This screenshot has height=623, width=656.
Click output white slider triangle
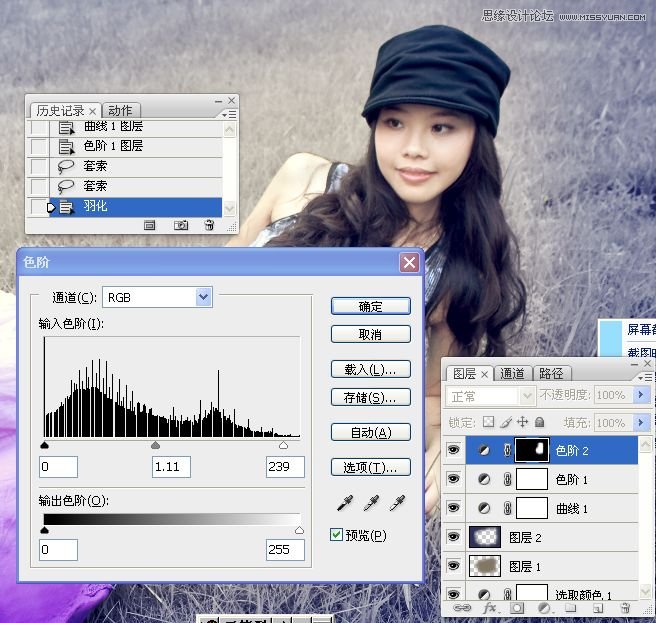299,530
